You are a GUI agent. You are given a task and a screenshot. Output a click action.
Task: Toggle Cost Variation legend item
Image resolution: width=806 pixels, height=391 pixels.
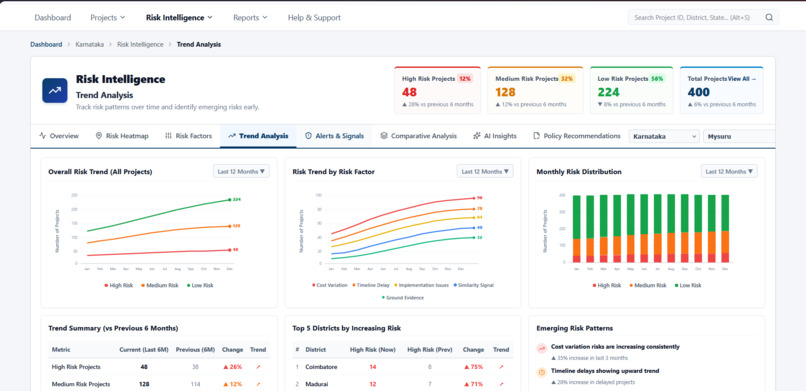[x=329, y=285]
